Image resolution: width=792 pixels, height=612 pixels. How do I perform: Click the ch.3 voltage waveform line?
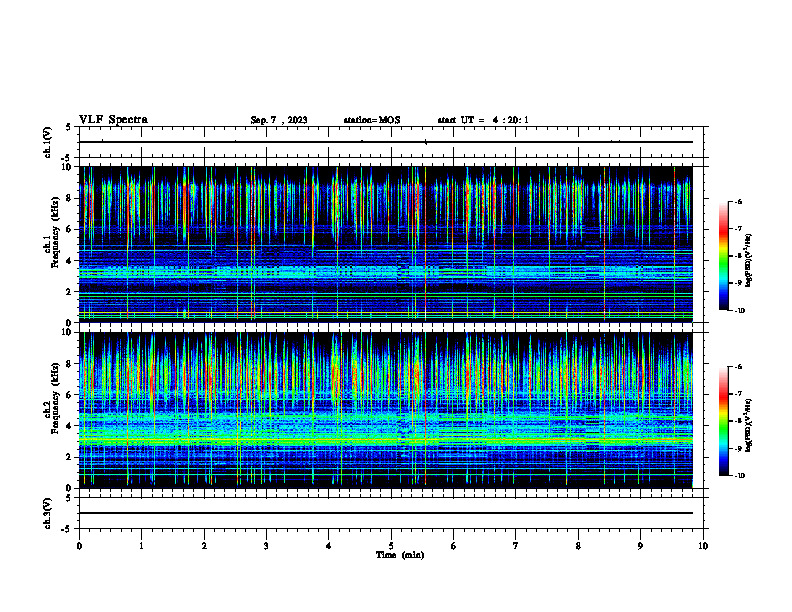click(385, 513)
